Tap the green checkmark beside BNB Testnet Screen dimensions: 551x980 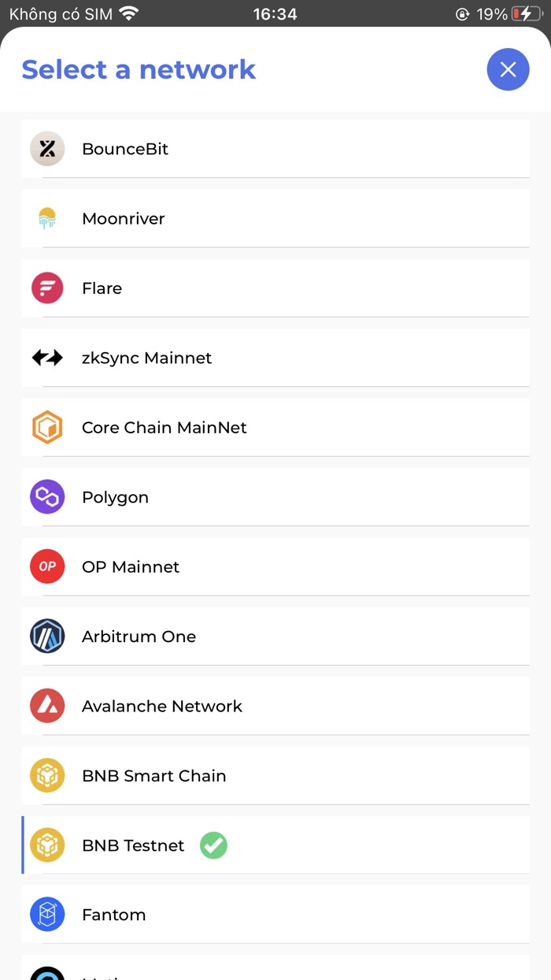click(213, 845)
